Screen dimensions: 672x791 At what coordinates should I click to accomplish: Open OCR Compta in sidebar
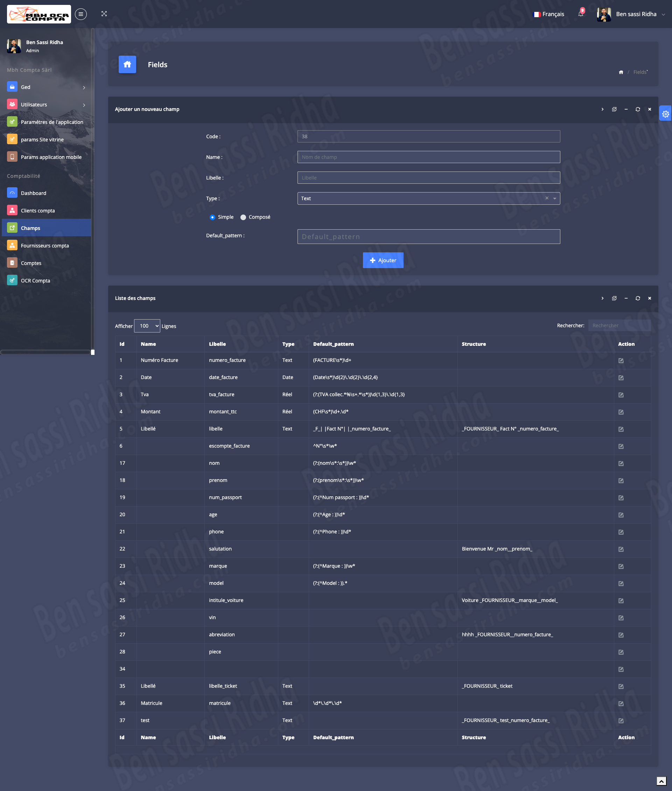click(35, 281)
